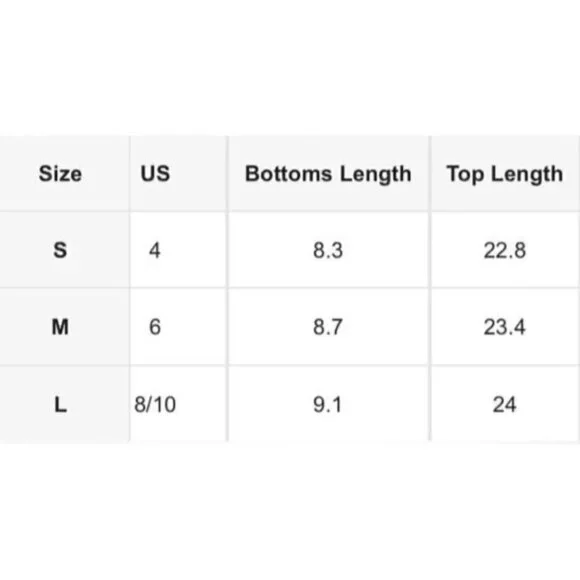Screen dimensions: 580x580
Task: Click the word Bottoms in the header
Action: [x=289, y=173]
